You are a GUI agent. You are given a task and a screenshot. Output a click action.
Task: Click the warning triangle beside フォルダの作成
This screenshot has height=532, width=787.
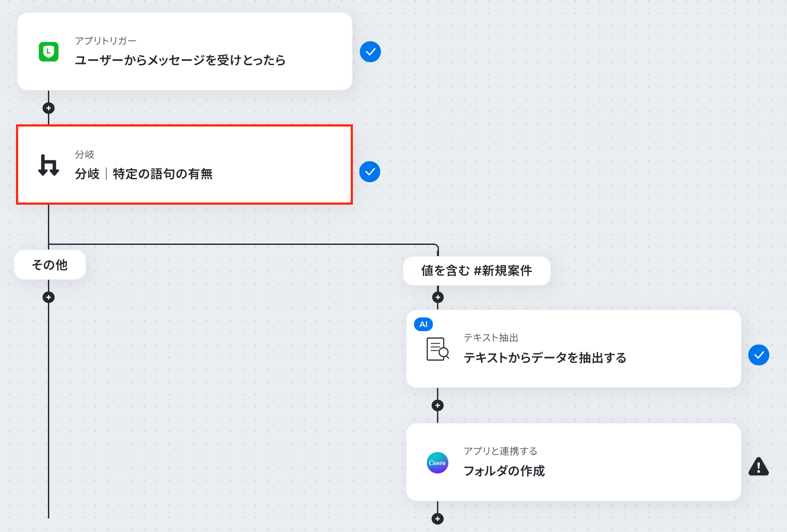(758, 466)
